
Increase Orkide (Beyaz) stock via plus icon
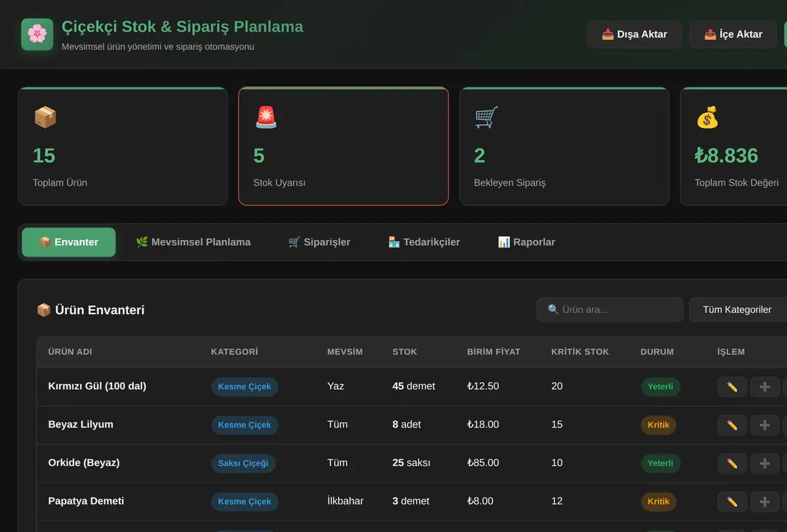click(765, 464)
